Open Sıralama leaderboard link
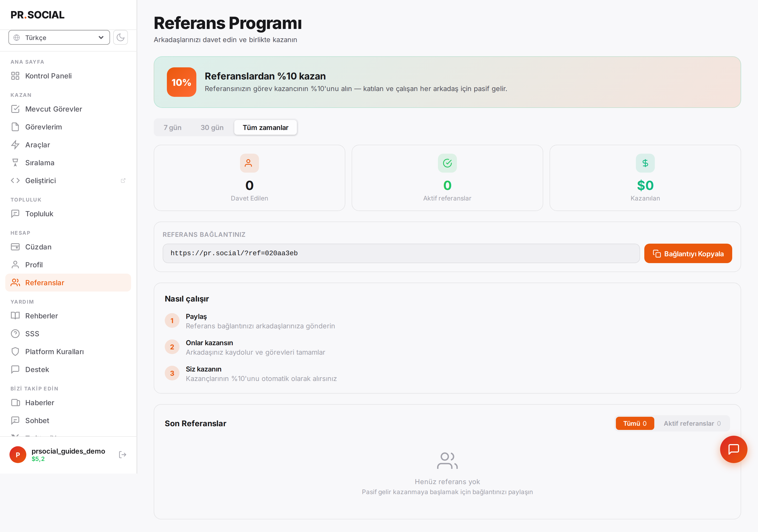Image resolution: width=758 pixels, height=532 pixels. [x=68, y=162]
